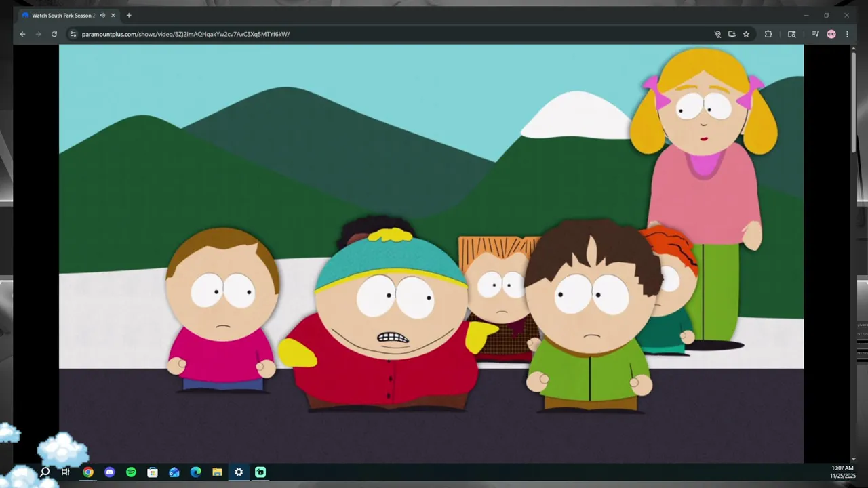This screenshot has height=488, width=868.
Task: Open the tab search side panel icon
Action: [x=791, y=34]
